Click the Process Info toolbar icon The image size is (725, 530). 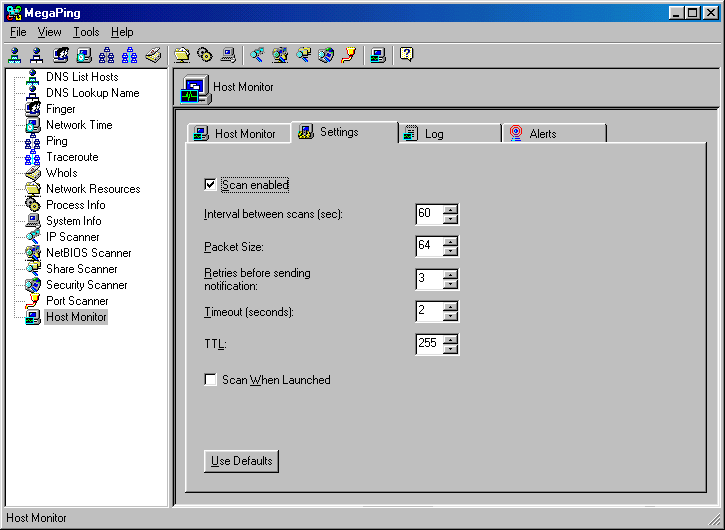(x=205, y=55)
